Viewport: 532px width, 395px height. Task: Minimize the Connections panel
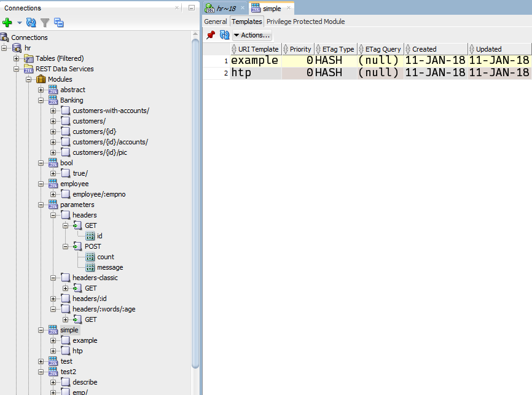click(x=191, y=8)
